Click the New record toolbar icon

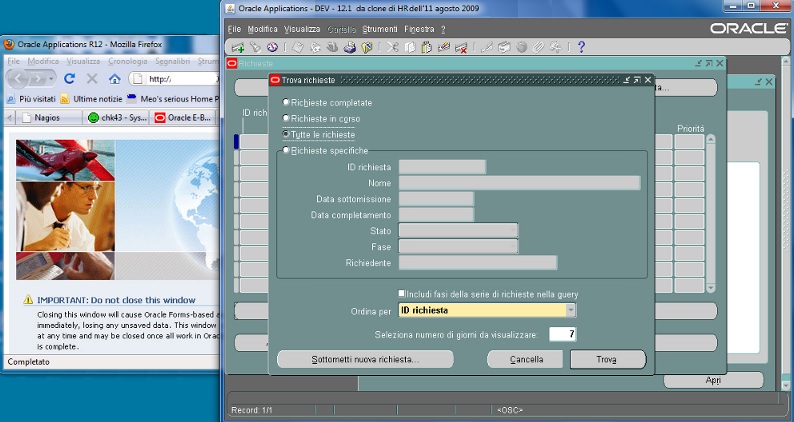pyautogui.click(x=237, y=47)
